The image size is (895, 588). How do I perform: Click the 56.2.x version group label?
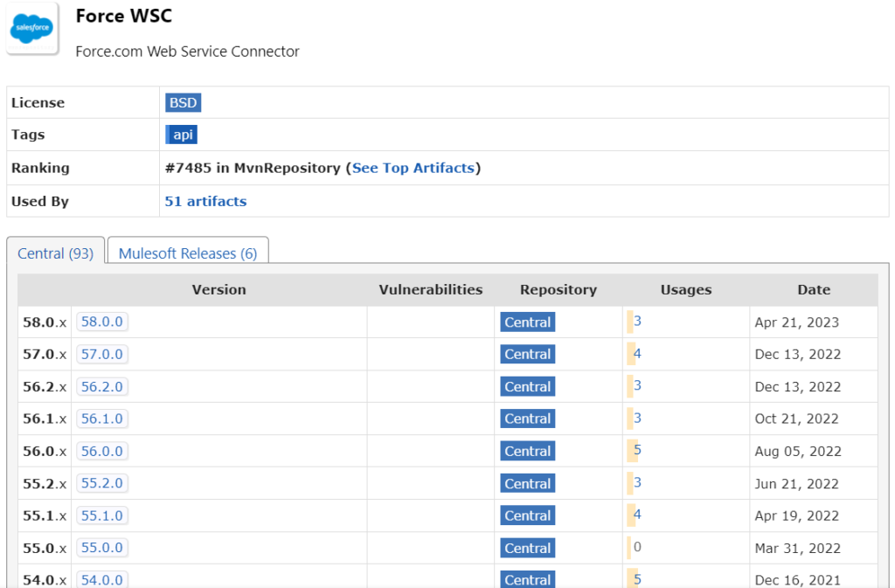pyautogui.click(x=45, y=387)
